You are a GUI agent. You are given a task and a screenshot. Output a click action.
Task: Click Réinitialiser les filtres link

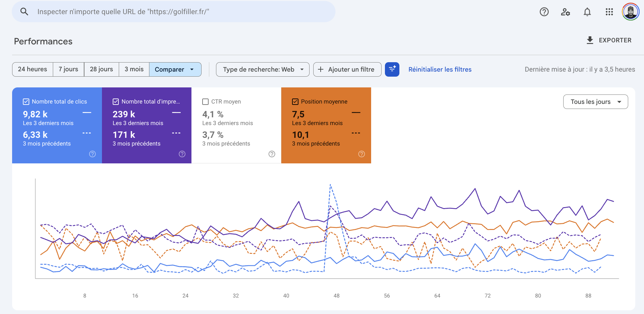440,69
